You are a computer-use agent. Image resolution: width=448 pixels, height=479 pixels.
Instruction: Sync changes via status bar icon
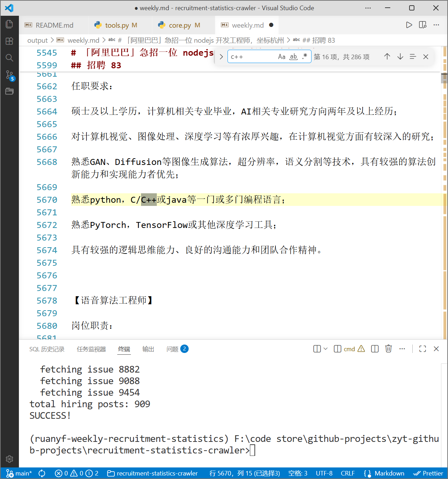[42, 473]
